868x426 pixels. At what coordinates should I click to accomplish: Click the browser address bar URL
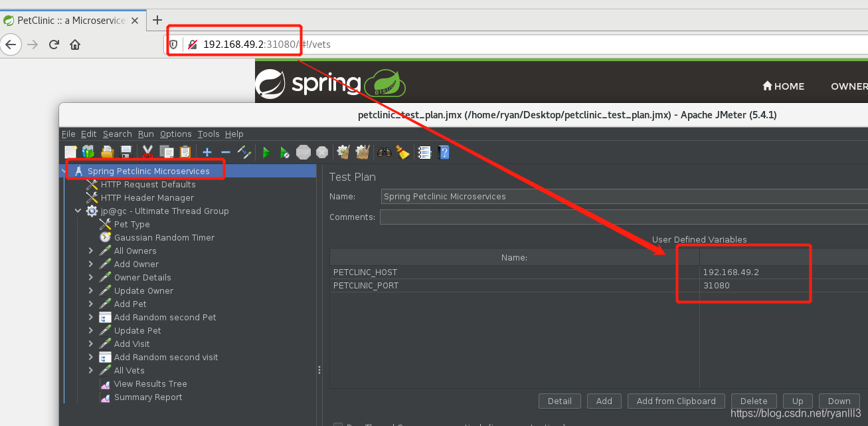click(x=266, y=45)
